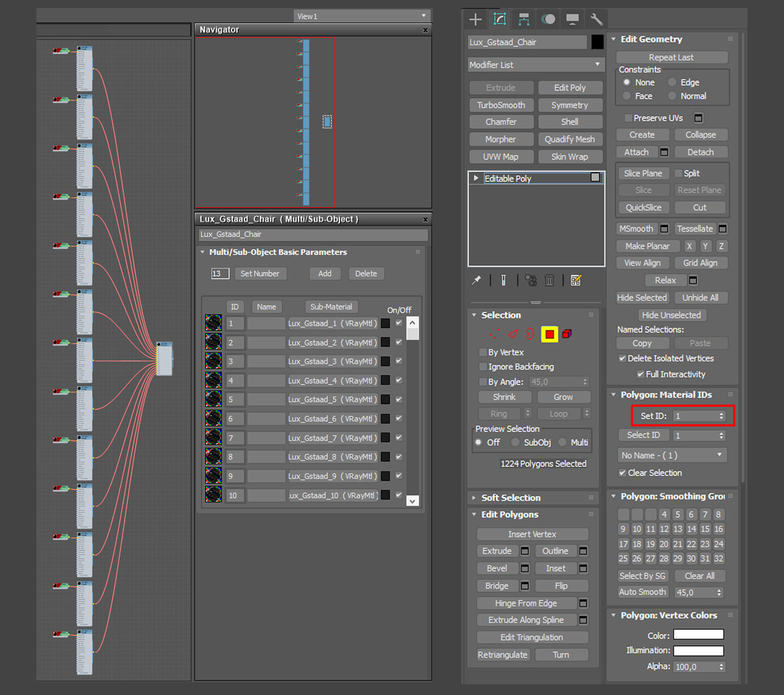Switch to the Create command panel tab

pos(476,20)
